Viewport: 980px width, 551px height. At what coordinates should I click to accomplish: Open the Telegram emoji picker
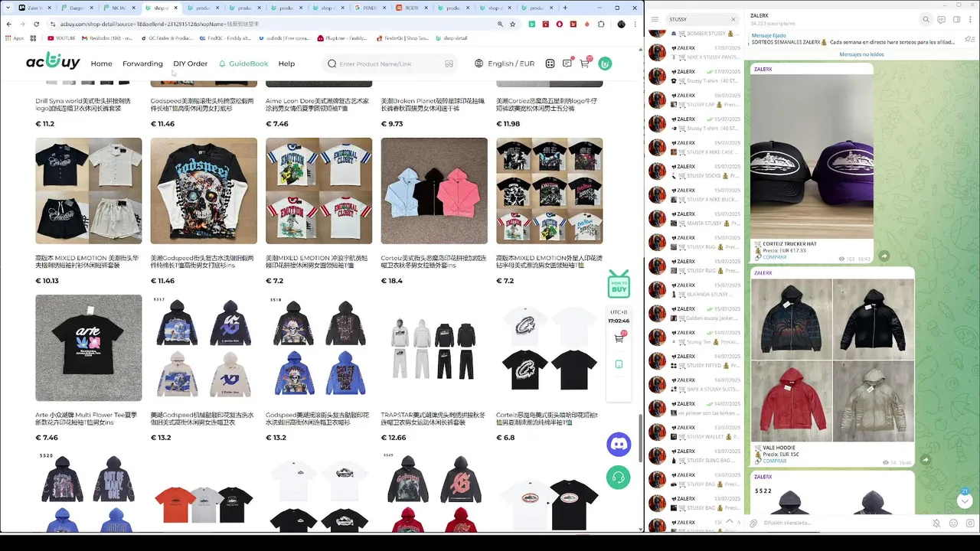[953, 523]
